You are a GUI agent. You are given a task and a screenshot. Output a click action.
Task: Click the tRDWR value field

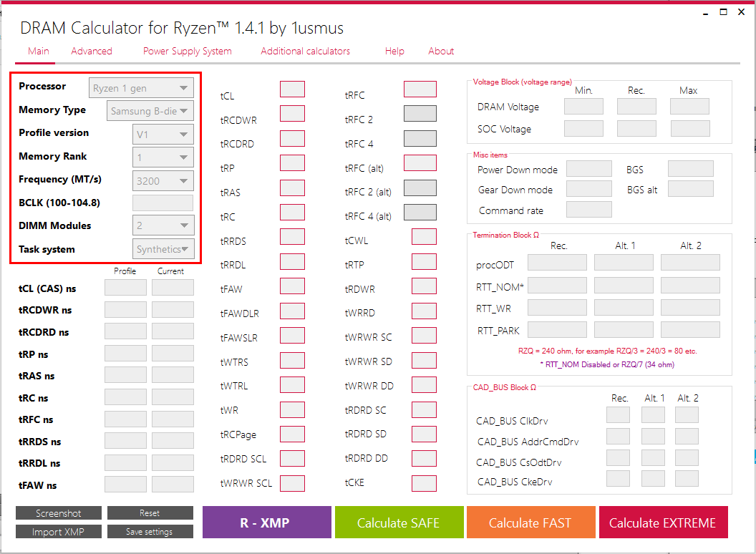tap(424, 286)
